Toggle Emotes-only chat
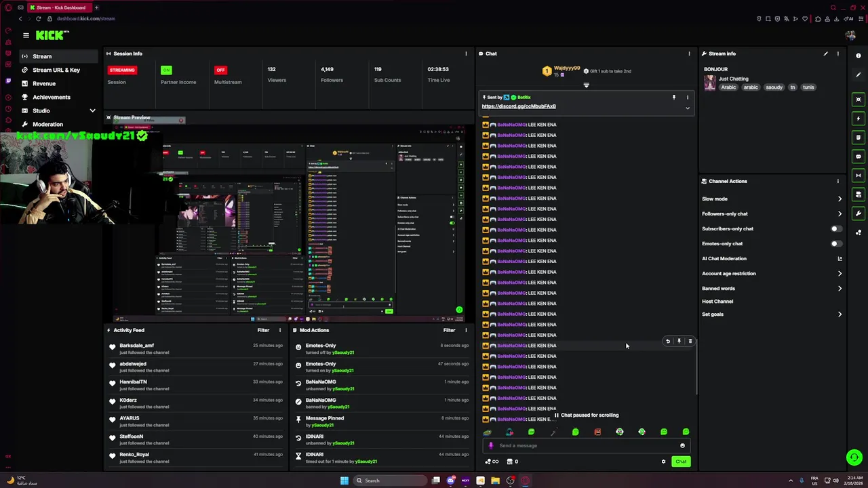 click(x=836, y=244)
